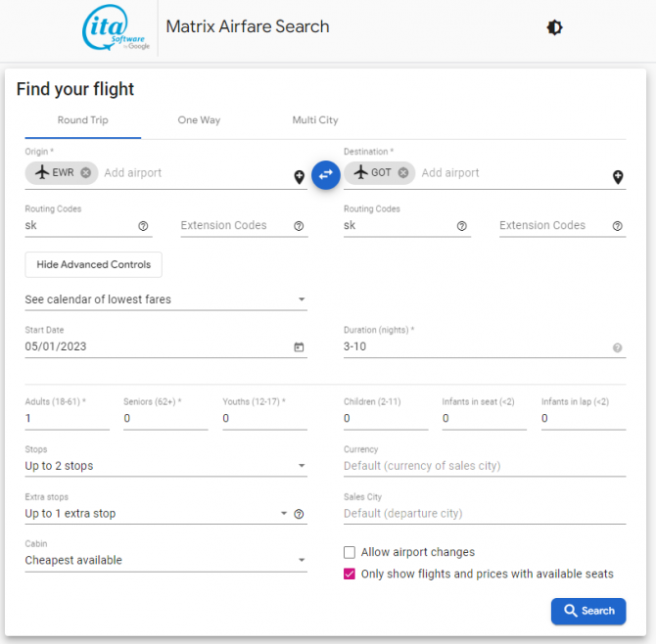
Task: Remove the EWR airport chip
Action: pos(86,173)
